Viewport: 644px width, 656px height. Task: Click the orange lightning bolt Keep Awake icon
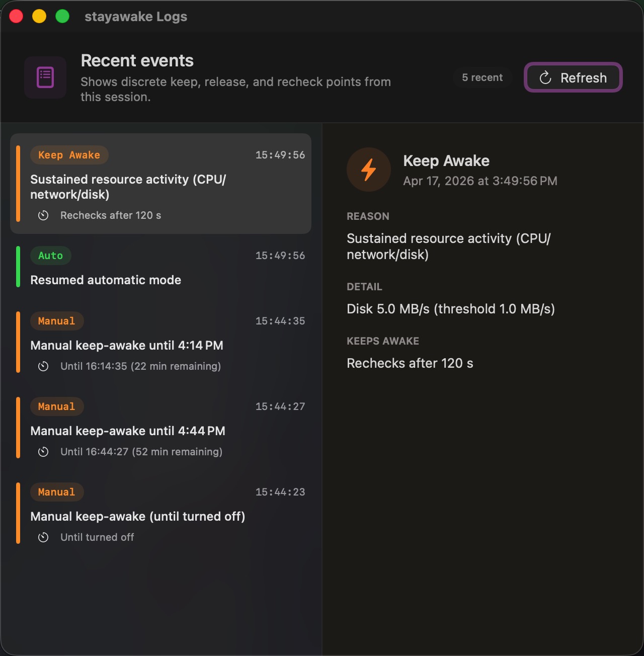click(368, 170)
